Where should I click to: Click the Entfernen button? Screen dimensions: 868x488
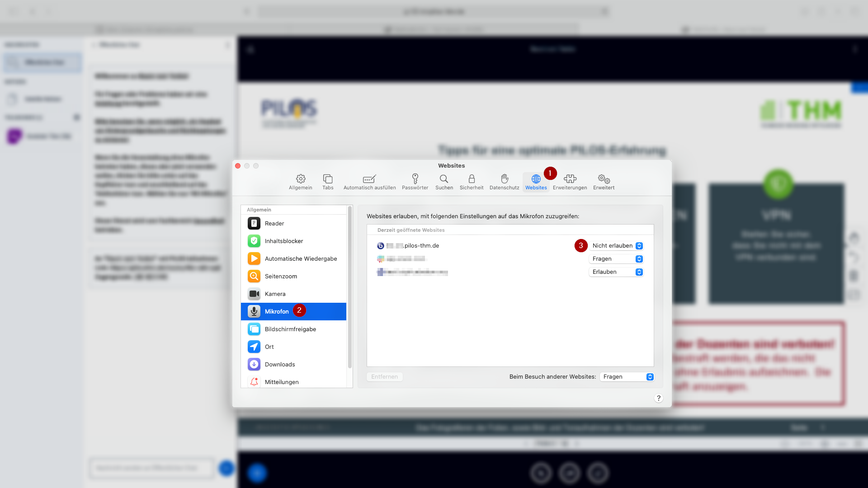pyautogui.click(x=385, y=377)
